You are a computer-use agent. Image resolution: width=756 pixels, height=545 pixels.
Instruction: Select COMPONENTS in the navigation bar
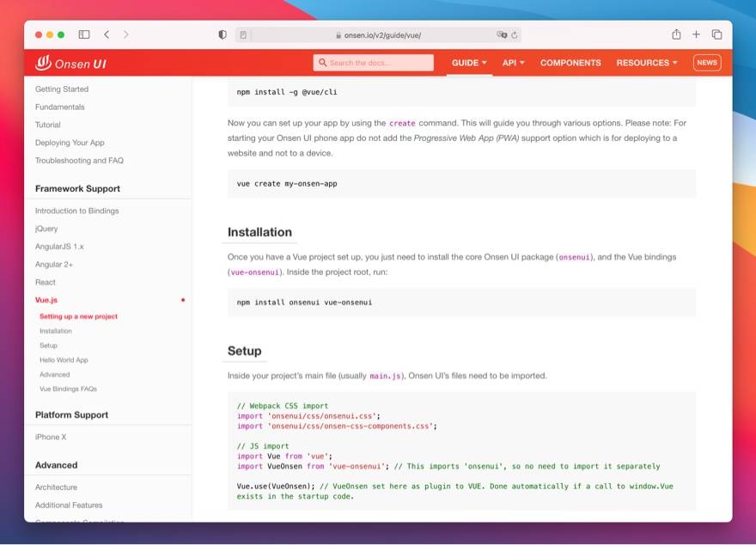[x=570, y=63]
